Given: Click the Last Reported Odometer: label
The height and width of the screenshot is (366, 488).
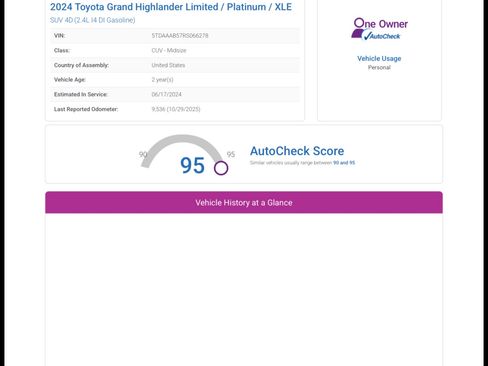Looking at the screenshot, I should coord(86,109).
